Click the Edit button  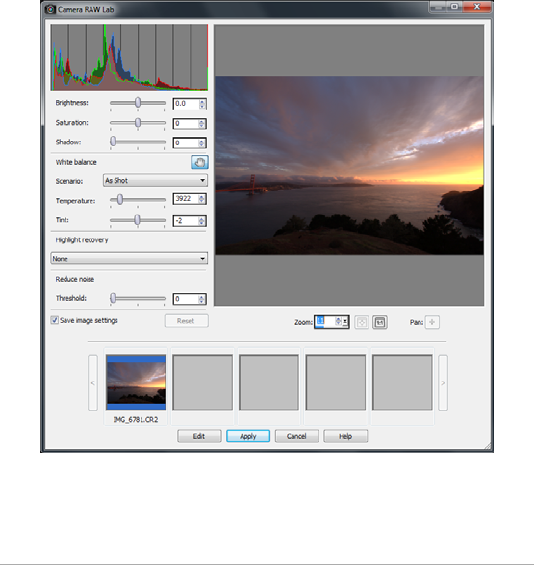[199, 436]
